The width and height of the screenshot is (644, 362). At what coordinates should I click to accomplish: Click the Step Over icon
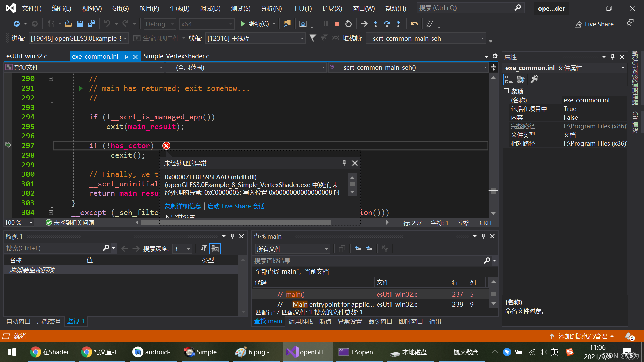[387, 24]
